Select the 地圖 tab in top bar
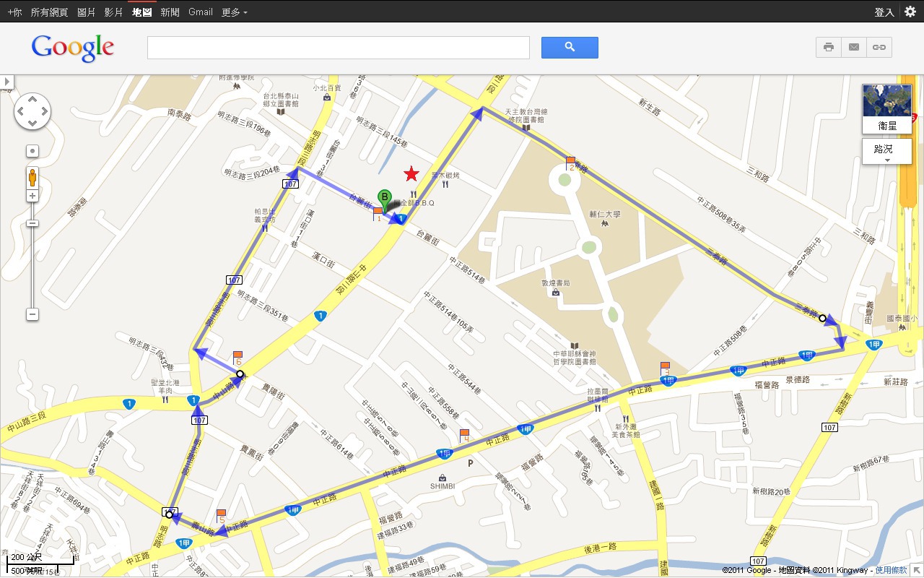 tap(141, 12)
